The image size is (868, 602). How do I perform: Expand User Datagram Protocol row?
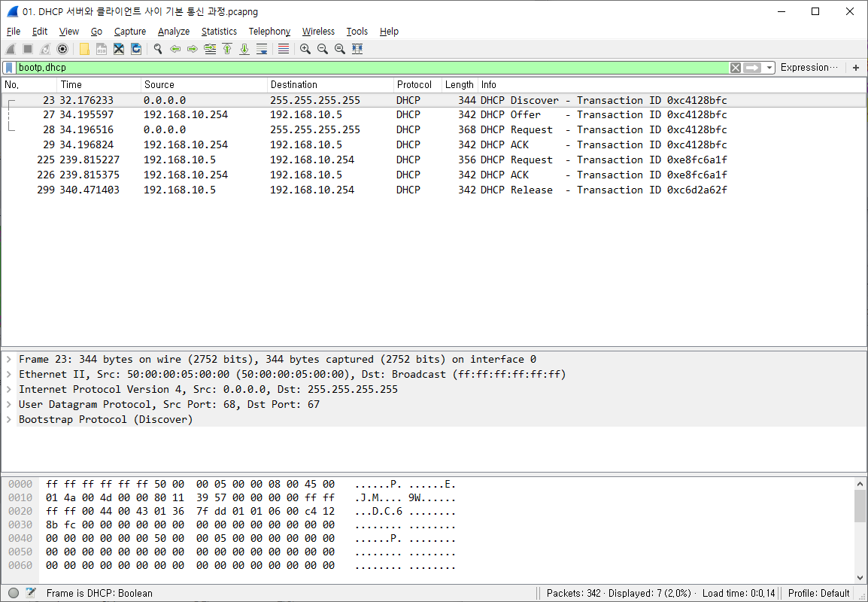coord(9,404)
